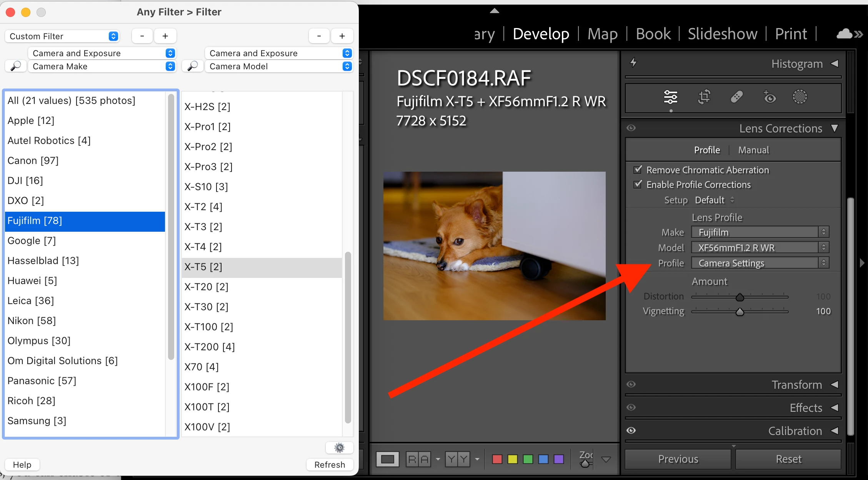Open the Masking tool circle icon
Image resolution: width=868 pixels, height=480 pixels.
tap(800, 97)
